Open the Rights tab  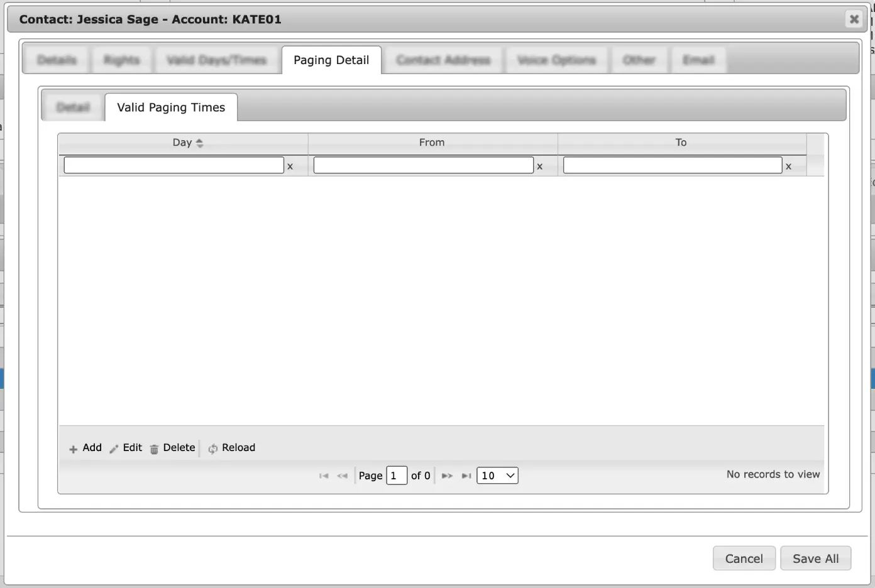[121, 60]
